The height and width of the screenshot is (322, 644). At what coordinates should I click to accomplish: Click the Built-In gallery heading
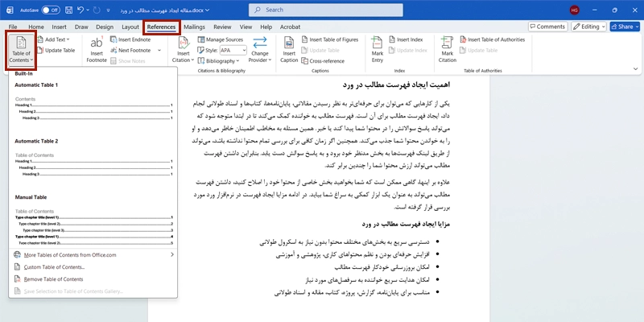23,73
